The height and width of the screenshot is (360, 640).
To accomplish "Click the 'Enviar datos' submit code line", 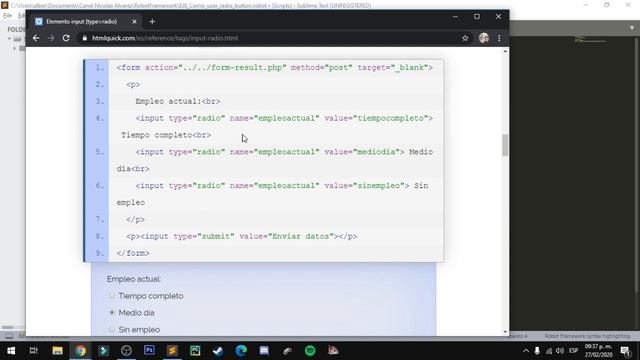I will coord(242,236).
